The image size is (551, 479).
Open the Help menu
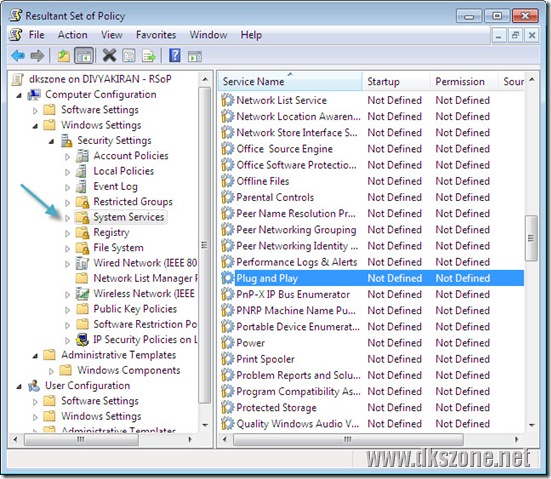[x=251, y=35]
